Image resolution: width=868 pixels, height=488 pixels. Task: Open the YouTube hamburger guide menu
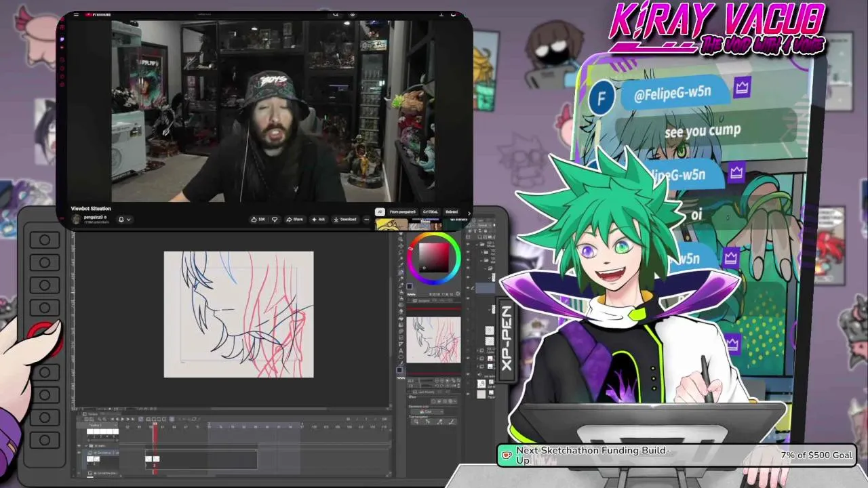(76, 14)
